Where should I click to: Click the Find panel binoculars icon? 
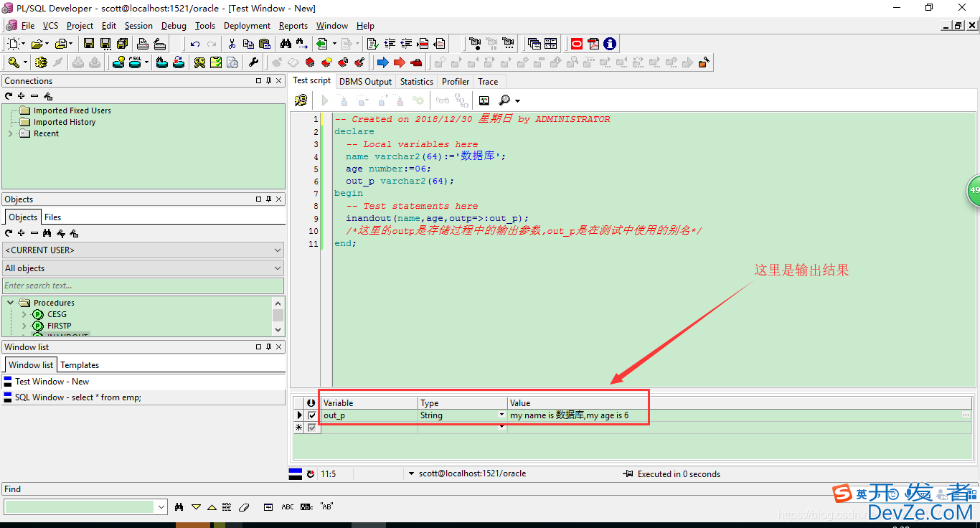tap(179, 506)
